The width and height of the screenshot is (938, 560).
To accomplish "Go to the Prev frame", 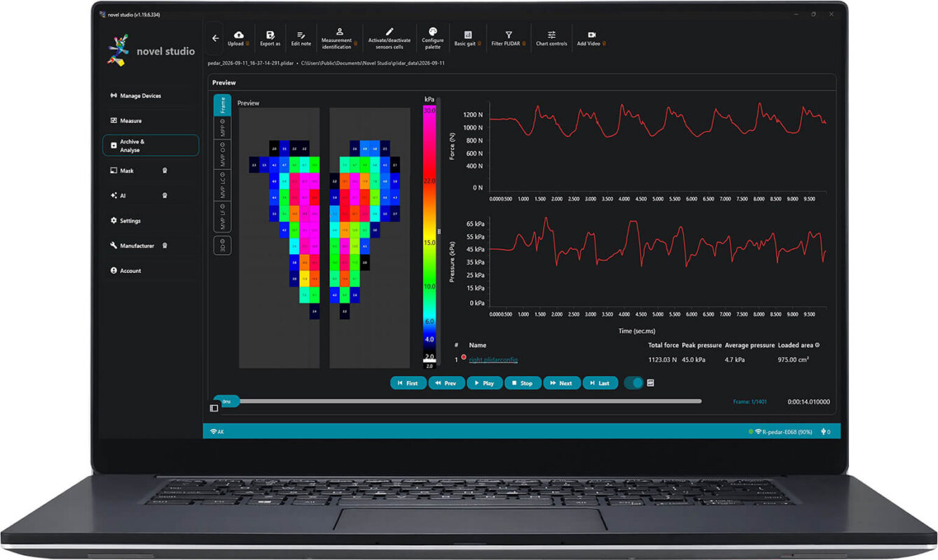I will point(446,383).
